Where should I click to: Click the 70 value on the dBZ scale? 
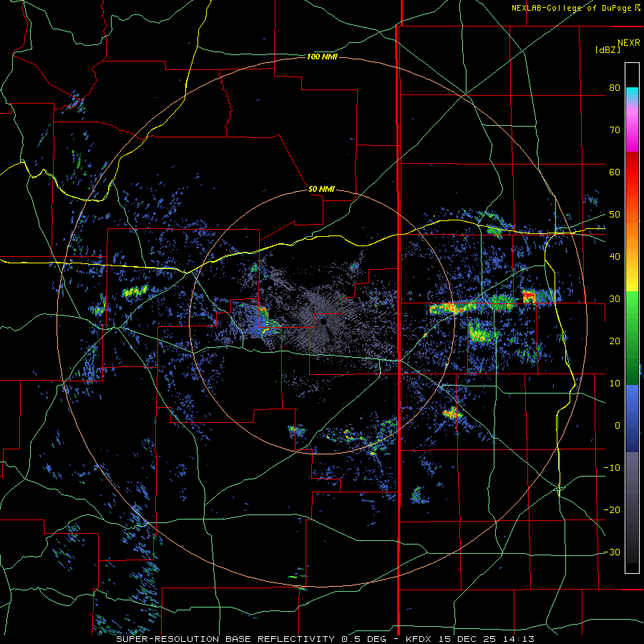click(615, 130)
